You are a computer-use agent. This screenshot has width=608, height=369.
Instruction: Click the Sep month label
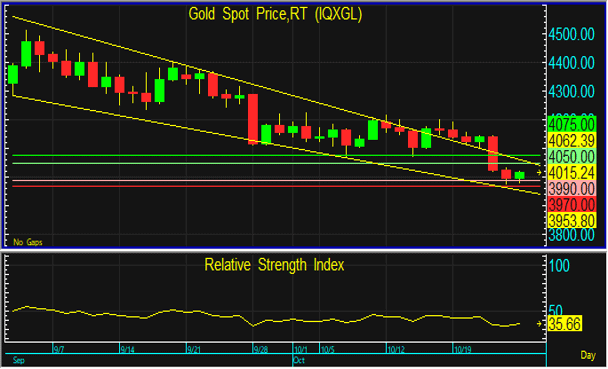19,360
